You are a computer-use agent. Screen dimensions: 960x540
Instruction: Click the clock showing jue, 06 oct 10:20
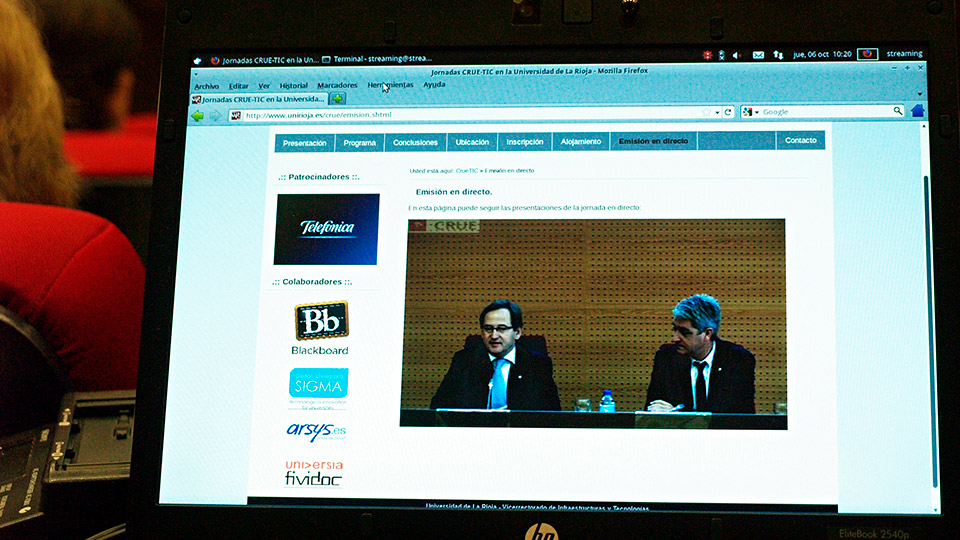(822, 54)
